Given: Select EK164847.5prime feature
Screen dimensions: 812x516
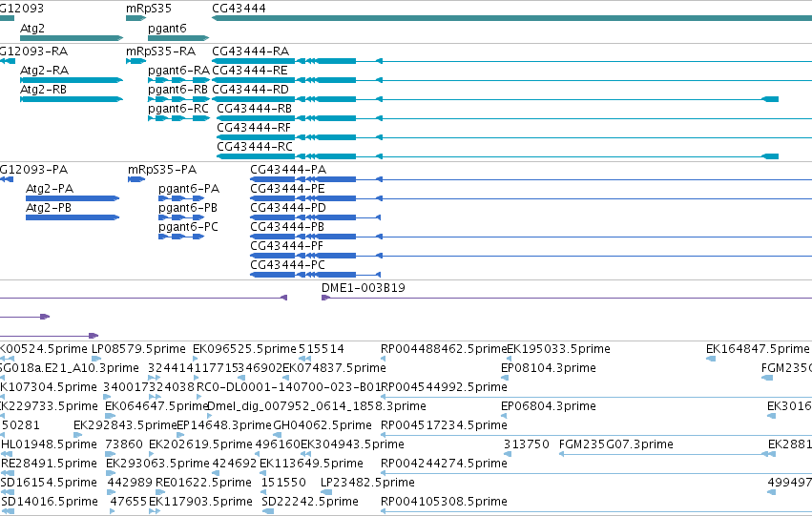Looking at the screenshot, I should tap(711, 359).
